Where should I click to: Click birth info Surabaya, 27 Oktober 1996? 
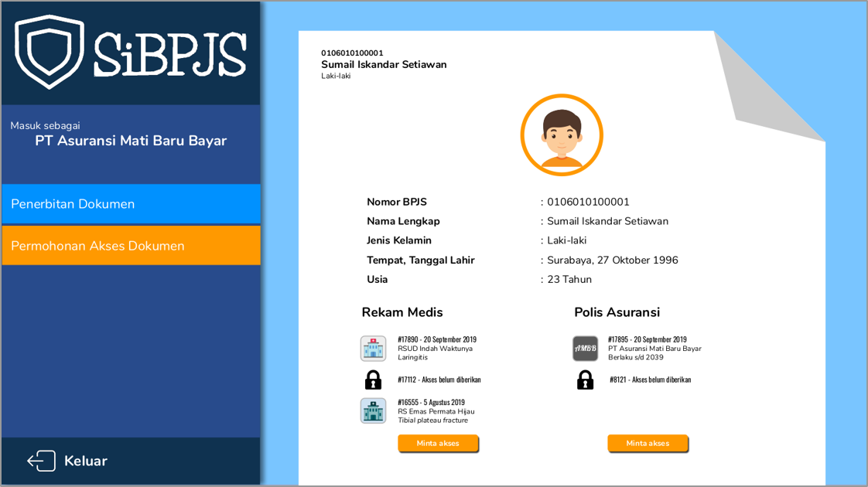coord(612,260)
